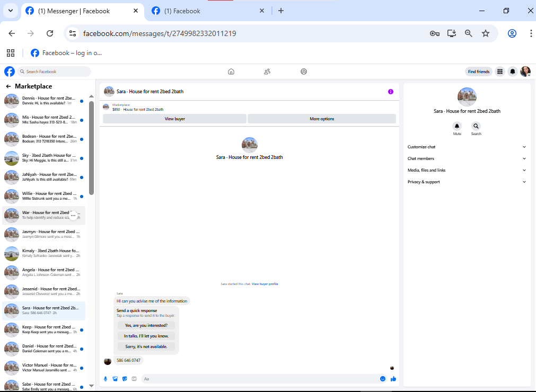Install app icon in address bar
Image resolution: width=536 pixels, height=392 pixels.
452,33
